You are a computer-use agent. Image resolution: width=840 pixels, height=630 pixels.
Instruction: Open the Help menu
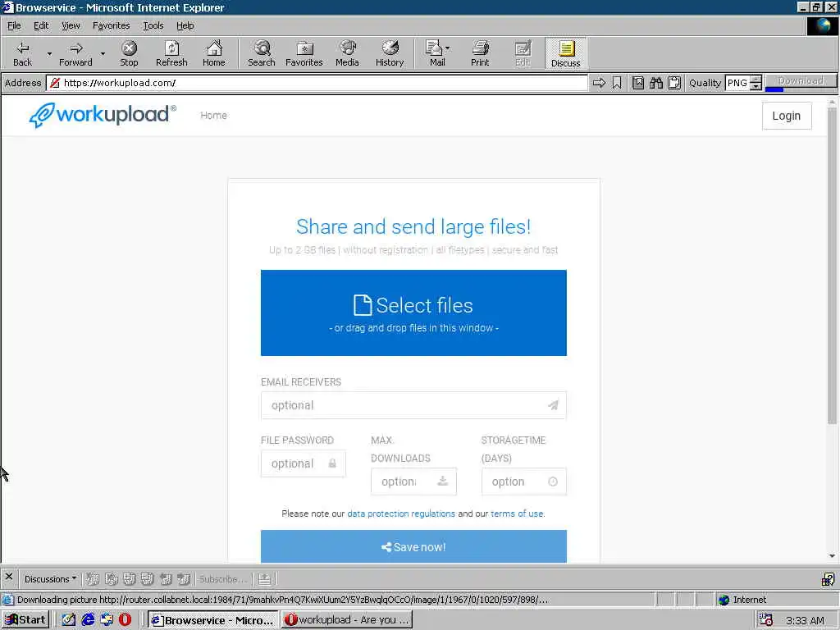185,25
